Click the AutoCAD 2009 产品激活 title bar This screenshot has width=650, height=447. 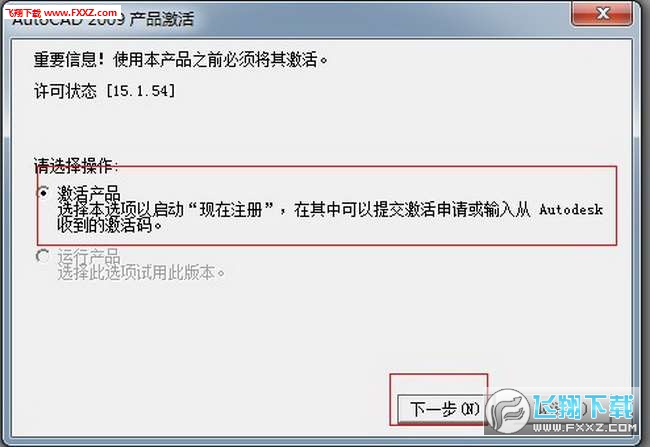click(x=290, y=19)
